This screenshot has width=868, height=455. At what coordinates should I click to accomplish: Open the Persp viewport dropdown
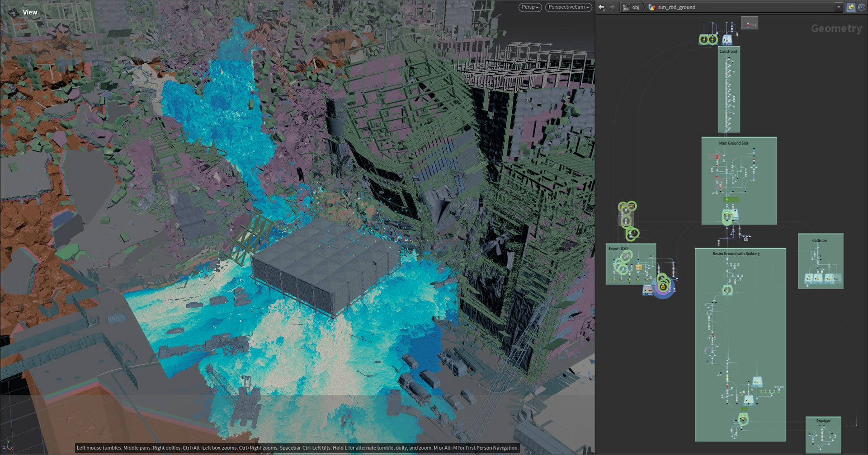click(530, 7)
